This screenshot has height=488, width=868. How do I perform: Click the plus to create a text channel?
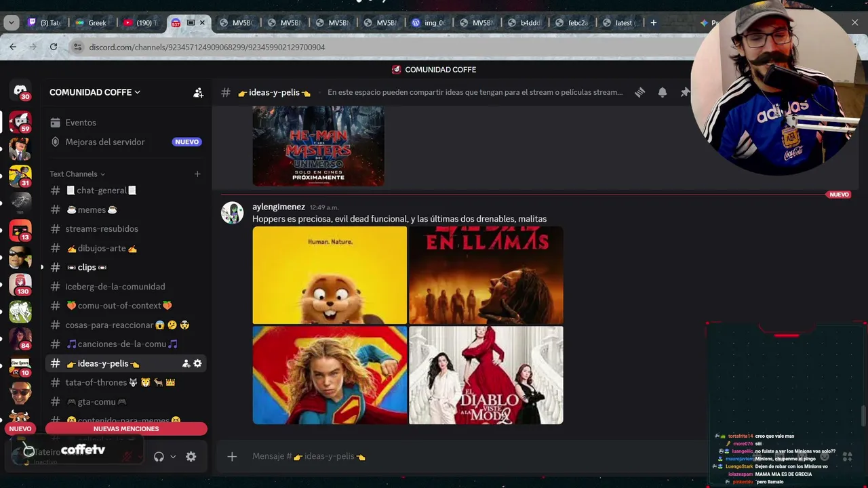pos(197,174)
